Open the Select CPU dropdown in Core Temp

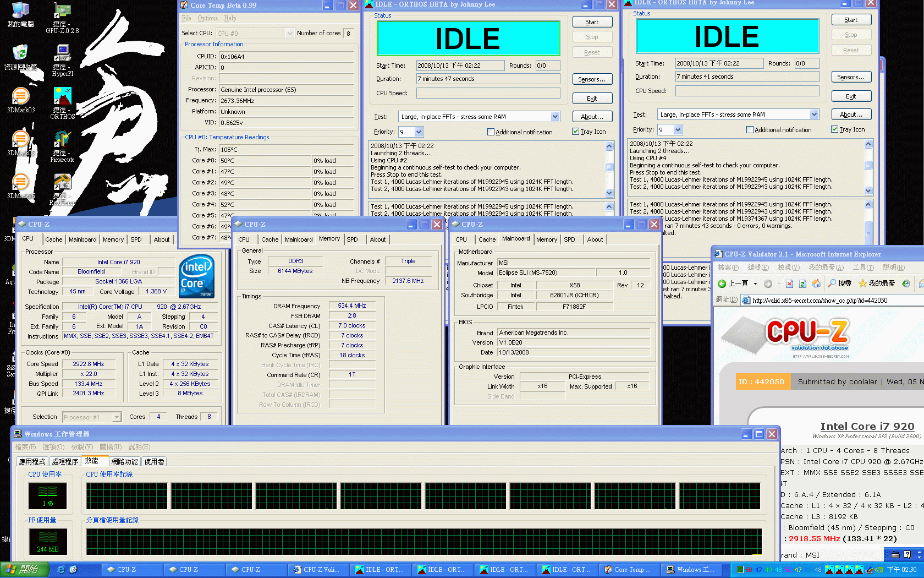290,34
